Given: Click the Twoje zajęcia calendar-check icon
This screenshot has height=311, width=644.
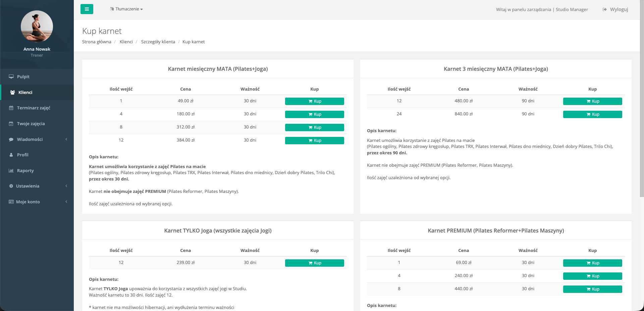Looking at the screenshot, I should click(x=11, y=124).
